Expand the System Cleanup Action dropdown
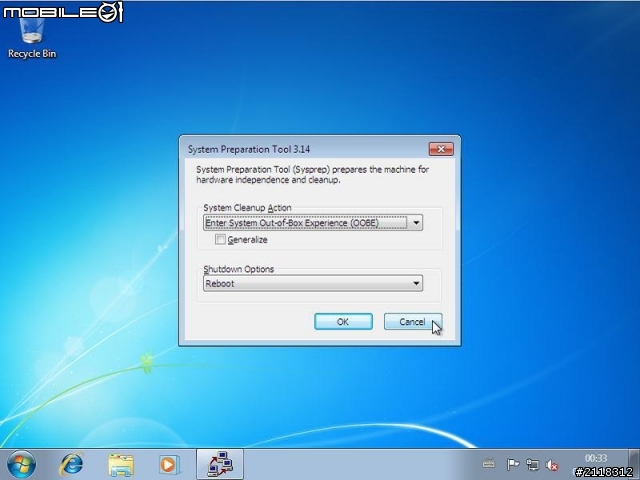640x480 pixels. pos(313,222)
